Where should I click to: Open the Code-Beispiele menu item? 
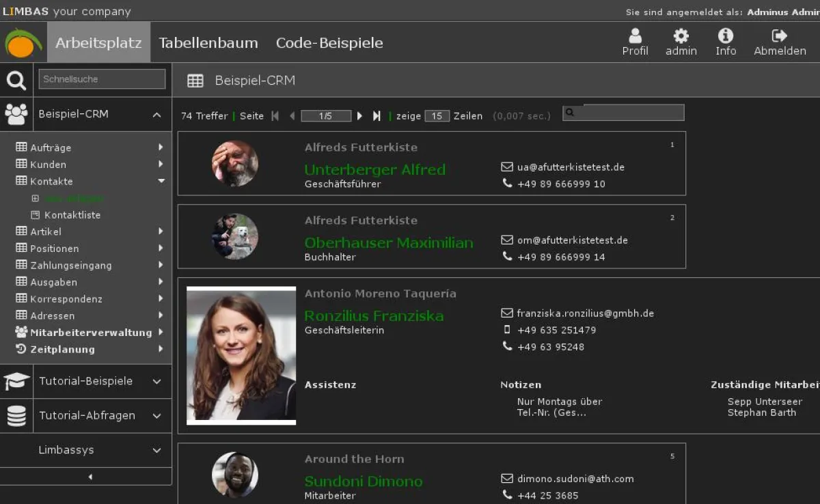(329, 42)
